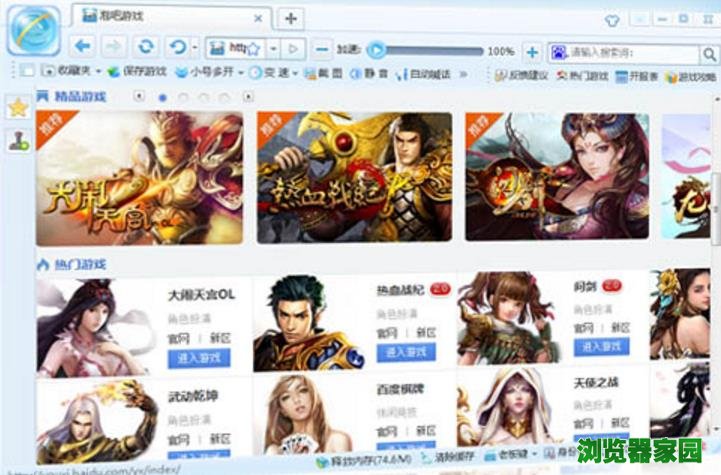The image size is (721, 475).
Task: Click the browser globe logo
Action: [x=34, y=30]
